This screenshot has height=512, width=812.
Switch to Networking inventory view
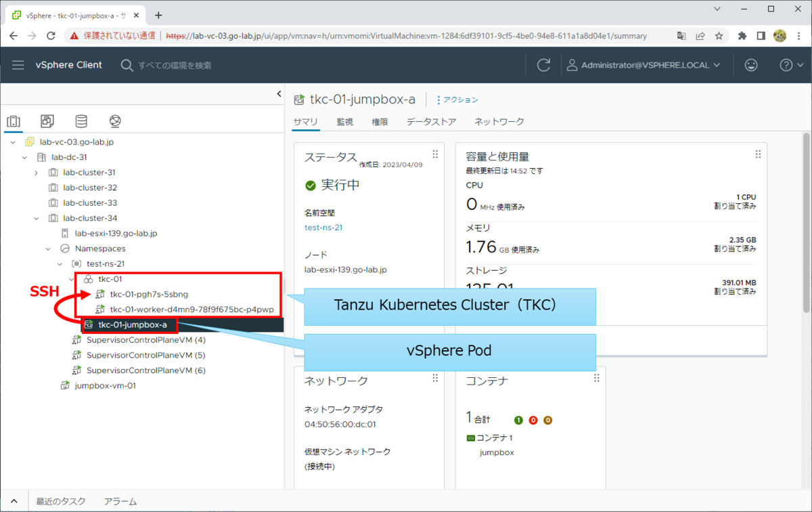tap(115, 121)
